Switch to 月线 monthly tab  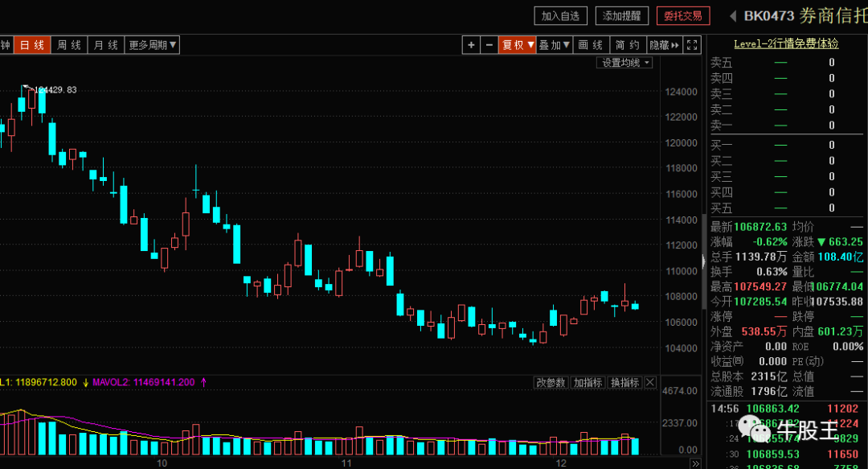(x=106, y=45)
